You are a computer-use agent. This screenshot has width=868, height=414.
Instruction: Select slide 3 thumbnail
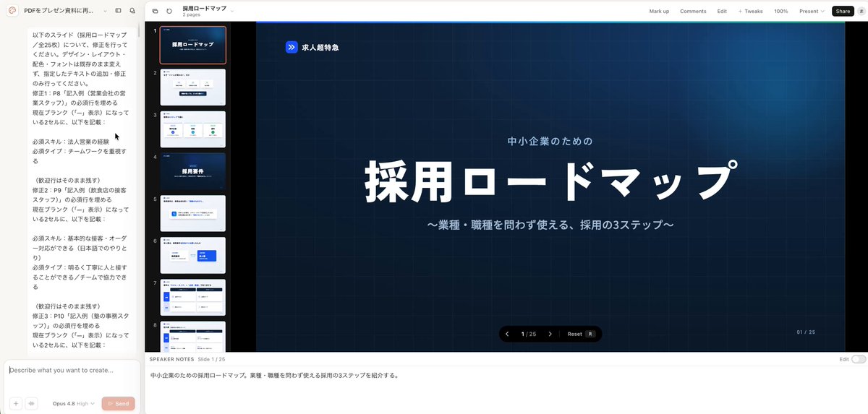click(192, 129)
